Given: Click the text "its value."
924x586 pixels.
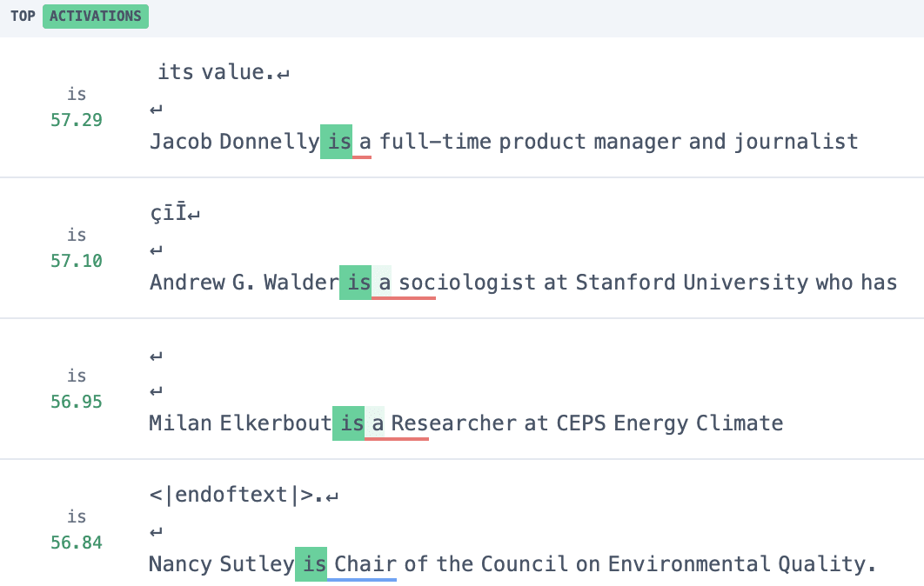Looking at the screenshot, I should [x=216, y=72].
